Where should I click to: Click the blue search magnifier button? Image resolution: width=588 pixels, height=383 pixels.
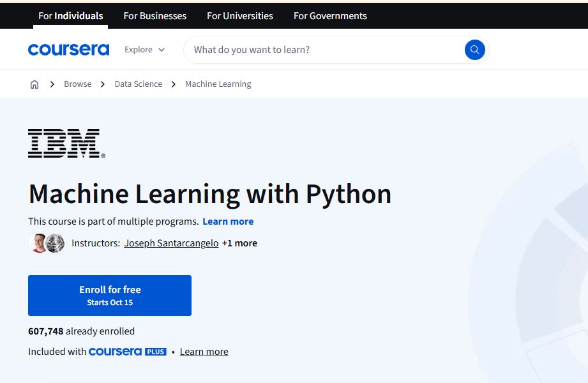pos(474,50)
